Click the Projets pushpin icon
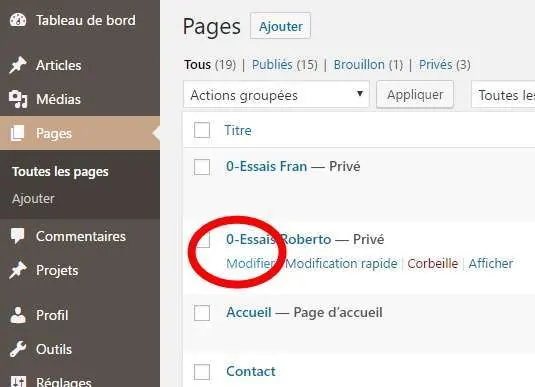535x387 pixels. pyautogui.click(x=18, y=270)
